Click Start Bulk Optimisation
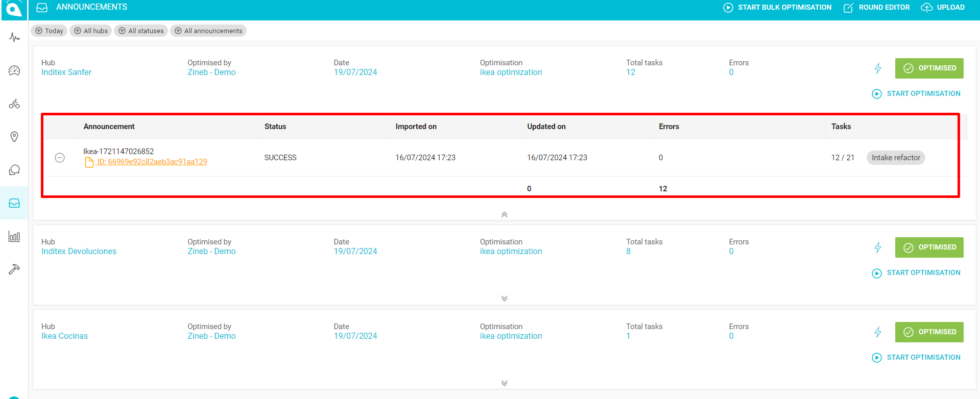Viewport: 980px width, 399px height. click(x=777, y=8)
